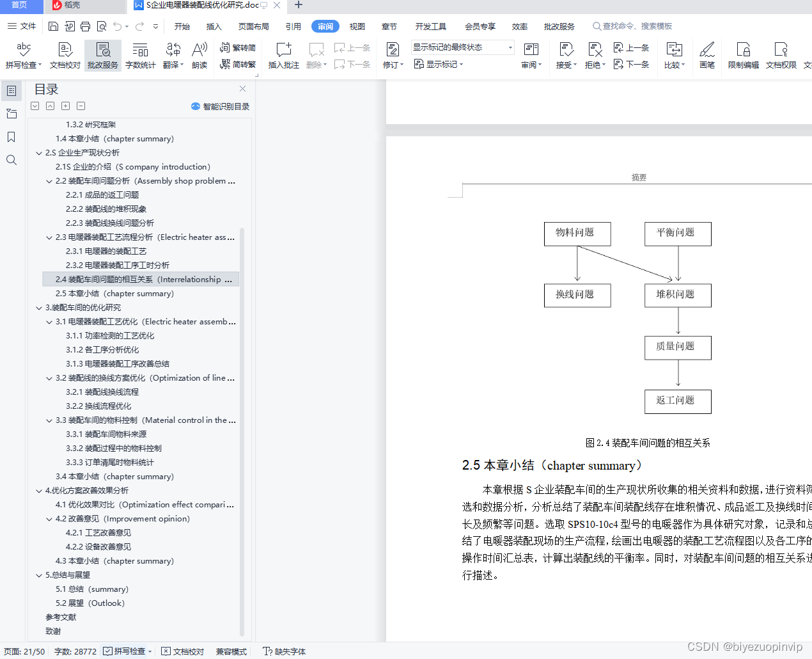
Task: Collapse the 5.总结与展望 section
Action: coord(39,575)
